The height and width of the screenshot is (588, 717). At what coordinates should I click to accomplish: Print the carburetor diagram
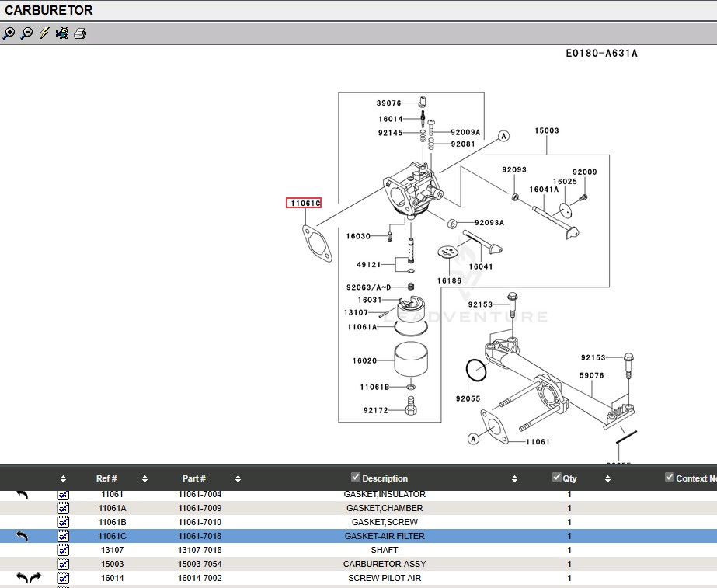80,33
